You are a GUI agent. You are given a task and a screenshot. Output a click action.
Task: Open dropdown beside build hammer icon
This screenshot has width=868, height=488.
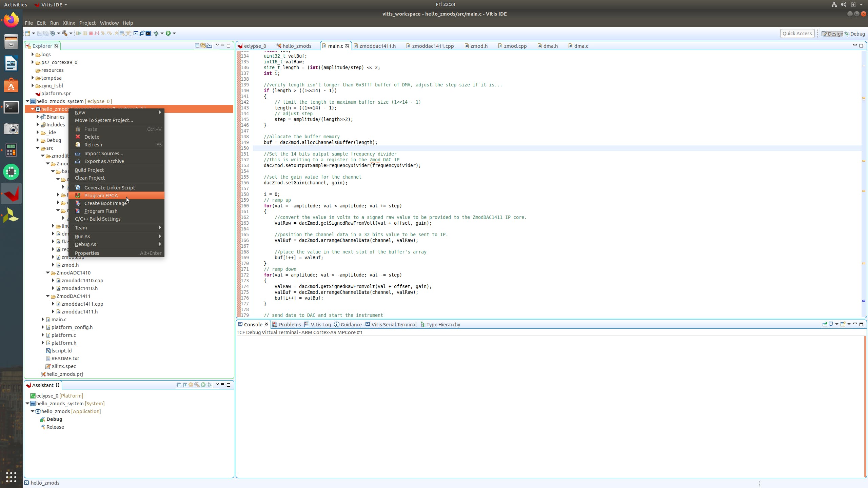tap(71, 33)
